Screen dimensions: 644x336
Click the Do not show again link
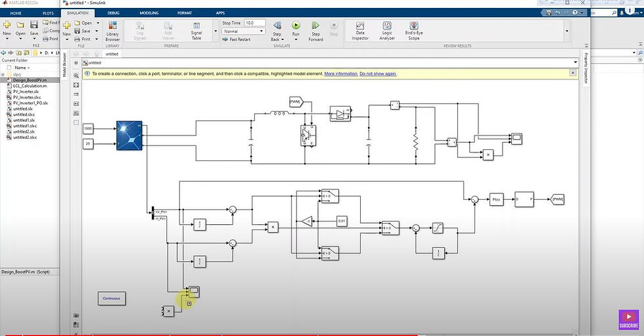[378, 74]
